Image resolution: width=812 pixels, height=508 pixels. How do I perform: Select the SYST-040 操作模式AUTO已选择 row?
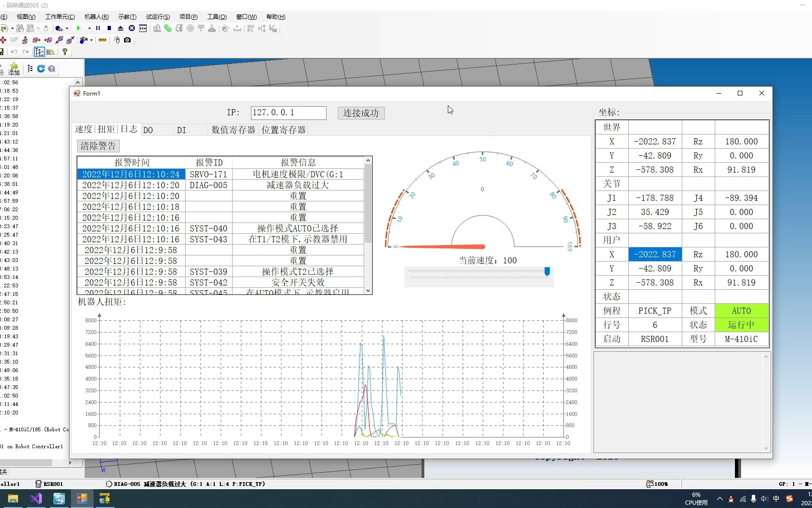click(220, 228)
